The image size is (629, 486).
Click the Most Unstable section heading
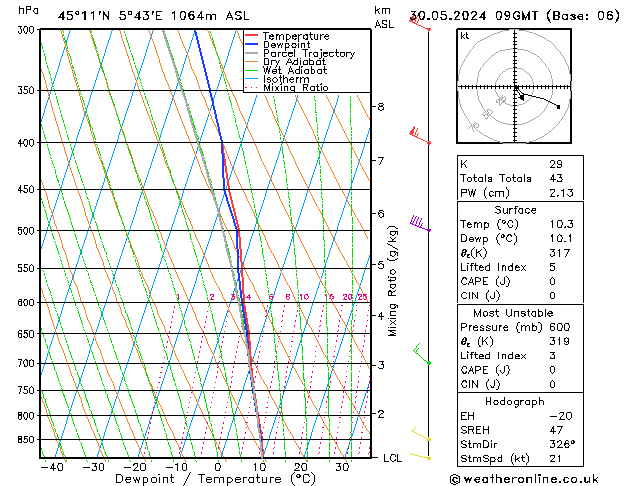pyautogui.click(x=513, y=313)
